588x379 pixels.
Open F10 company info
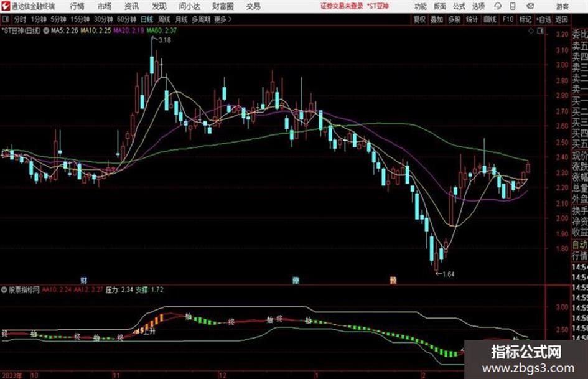pos(508,19)
